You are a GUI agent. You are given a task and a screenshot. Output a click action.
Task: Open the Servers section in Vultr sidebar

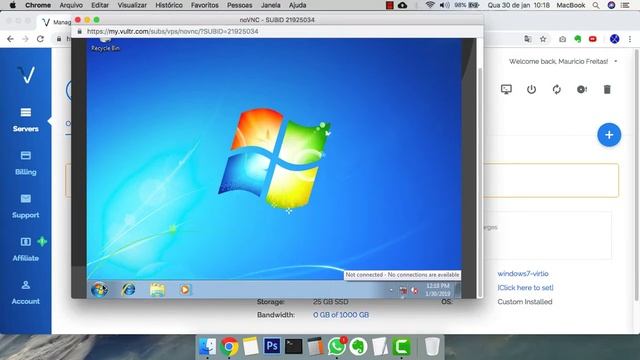[x=25, y=120]
